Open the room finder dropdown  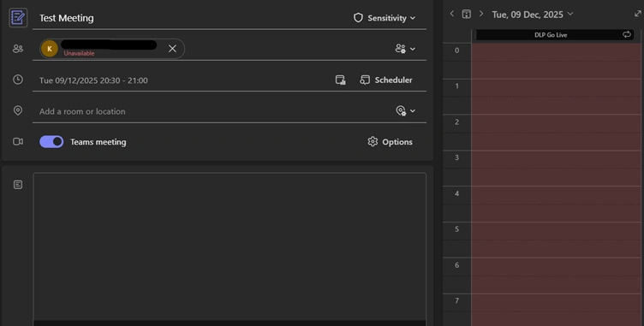tap(405, 111)
